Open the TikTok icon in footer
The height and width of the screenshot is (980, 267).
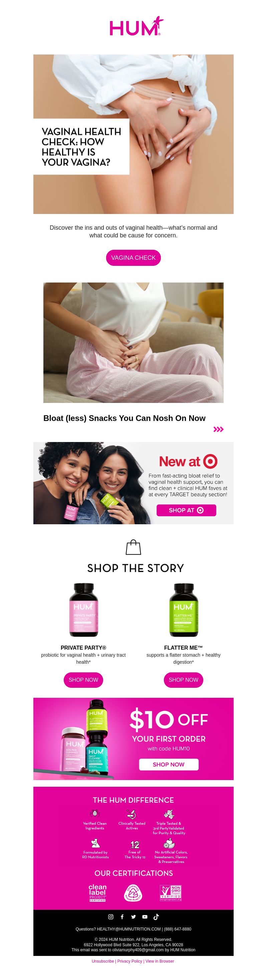point(156,917)
